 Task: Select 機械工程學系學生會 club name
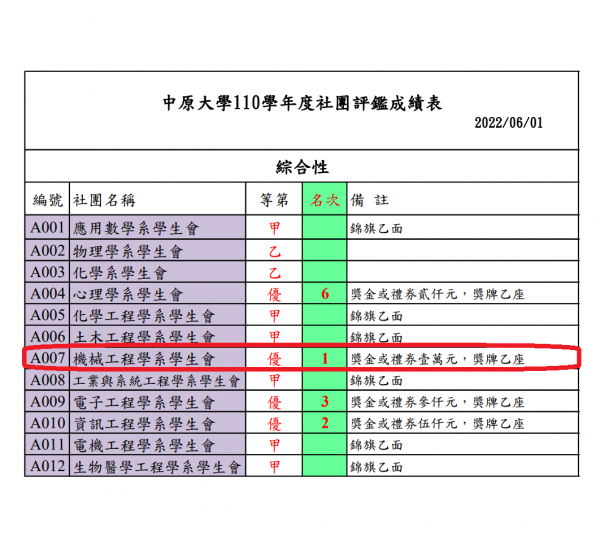point(144,359)
